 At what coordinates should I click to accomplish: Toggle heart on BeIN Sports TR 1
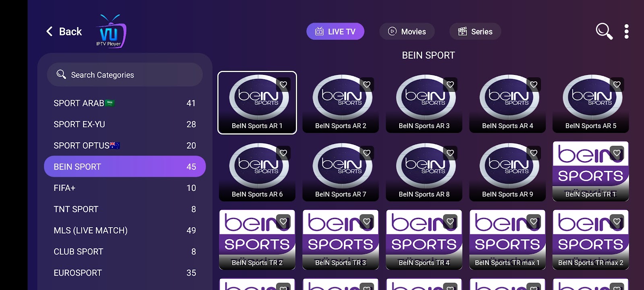point(617,153)
